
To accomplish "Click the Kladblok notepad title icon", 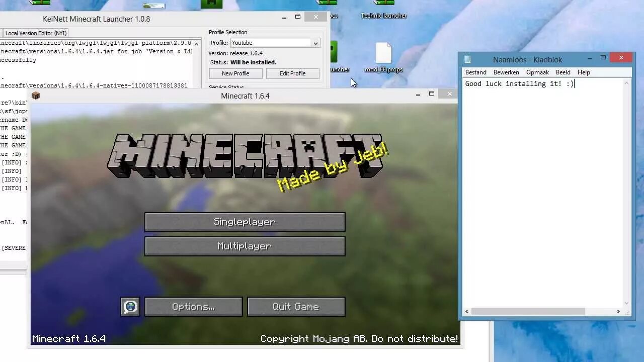I will (467, 59).
